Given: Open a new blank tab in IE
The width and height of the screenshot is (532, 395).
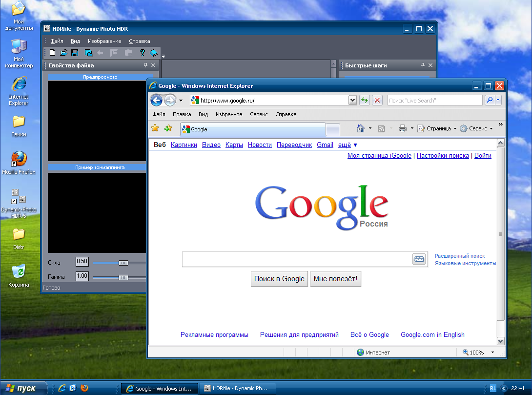Looking at the screenshot, I should [x=333, y=129].
